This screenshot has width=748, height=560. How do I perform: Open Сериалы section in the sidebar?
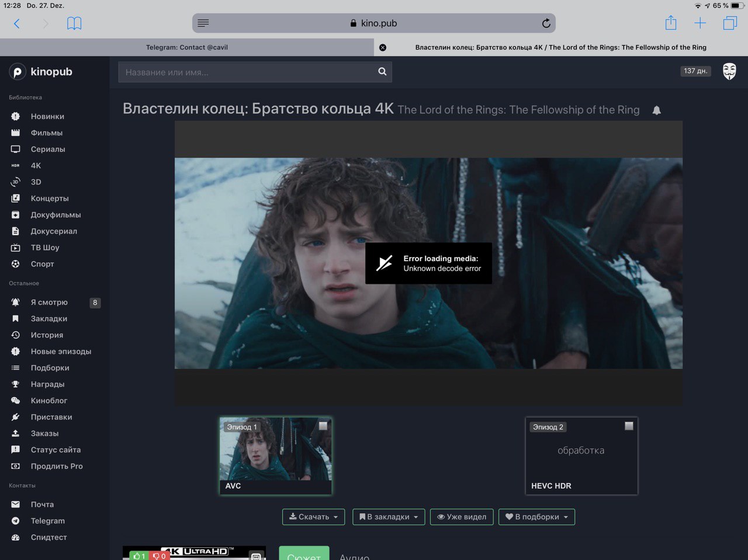pos(48,149)
